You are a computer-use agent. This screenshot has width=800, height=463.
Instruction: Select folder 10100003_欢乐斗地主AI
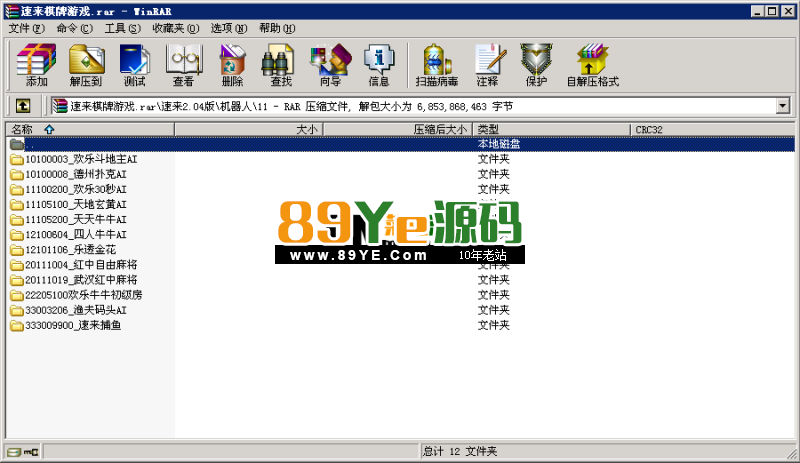click(73, 159)
